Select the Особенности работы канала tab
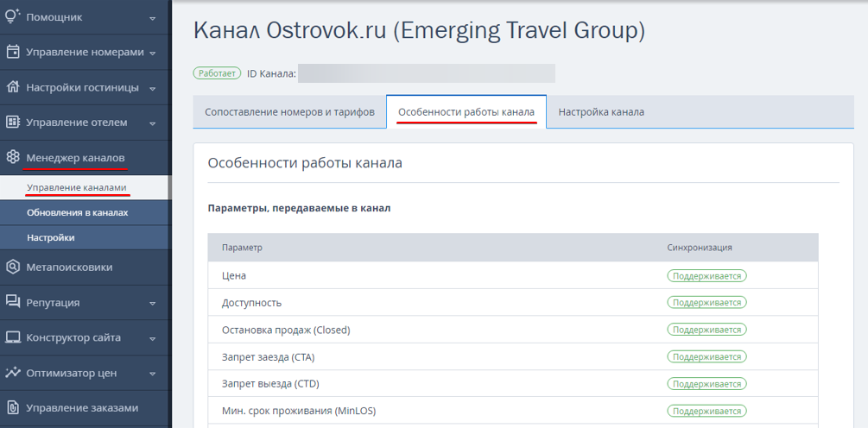868x428 pixels. (466, 111)
